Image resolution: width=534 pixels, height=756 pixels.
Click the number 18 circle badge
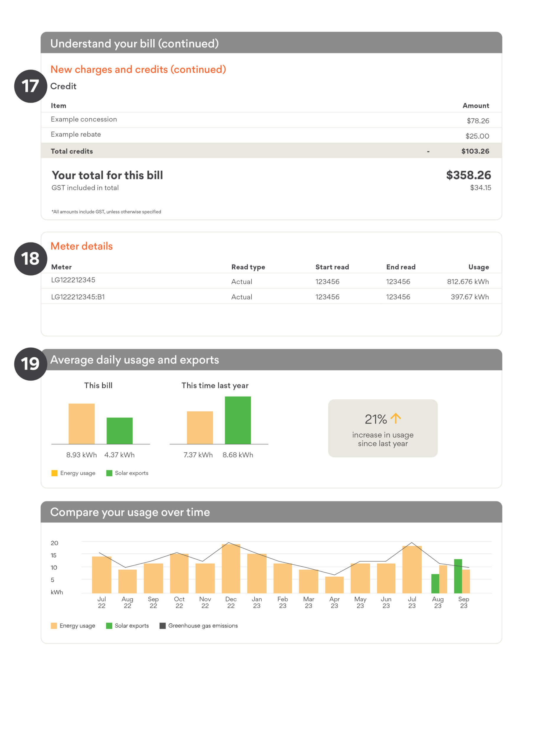point(30,258)
